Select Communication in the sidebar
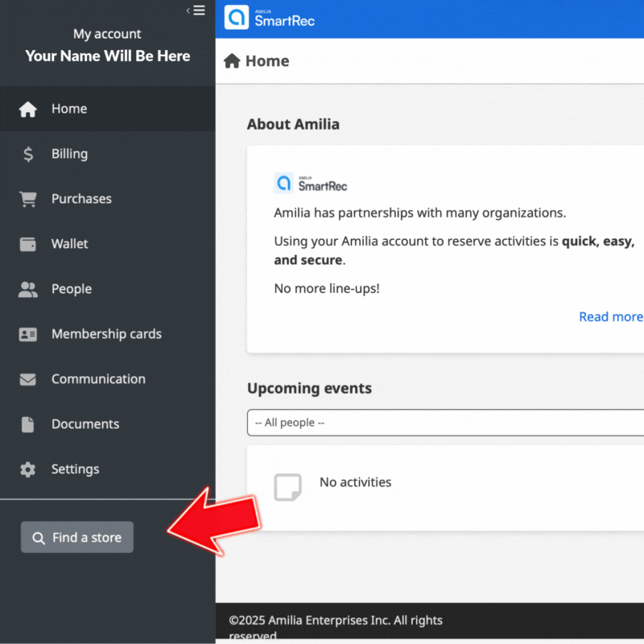The height and width of the screenshot is (644, 644). coord(98,379)
